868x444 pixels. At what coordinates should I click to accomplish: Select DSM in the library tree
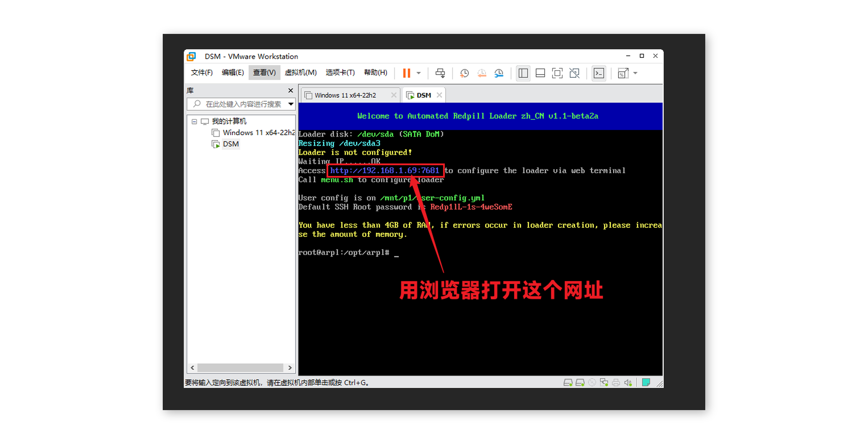(x=231, y=144)
